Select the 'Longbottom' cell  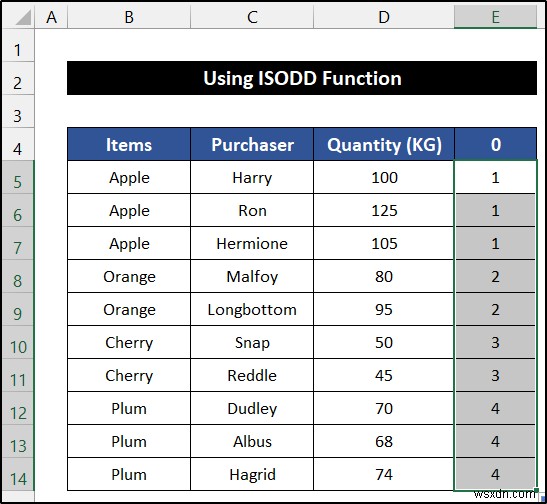tap(252, 309)
